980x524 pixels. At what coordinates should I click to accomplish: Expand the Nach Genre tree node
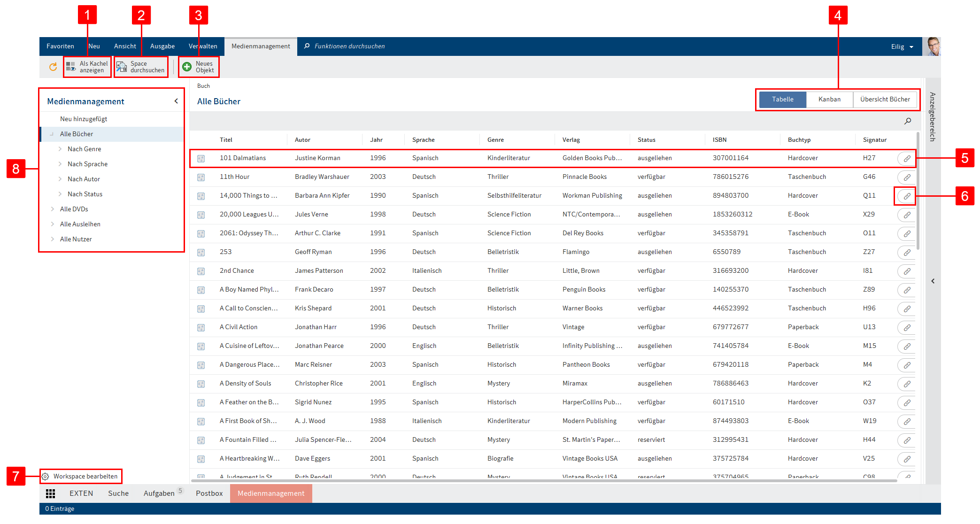tap(60, 149)
